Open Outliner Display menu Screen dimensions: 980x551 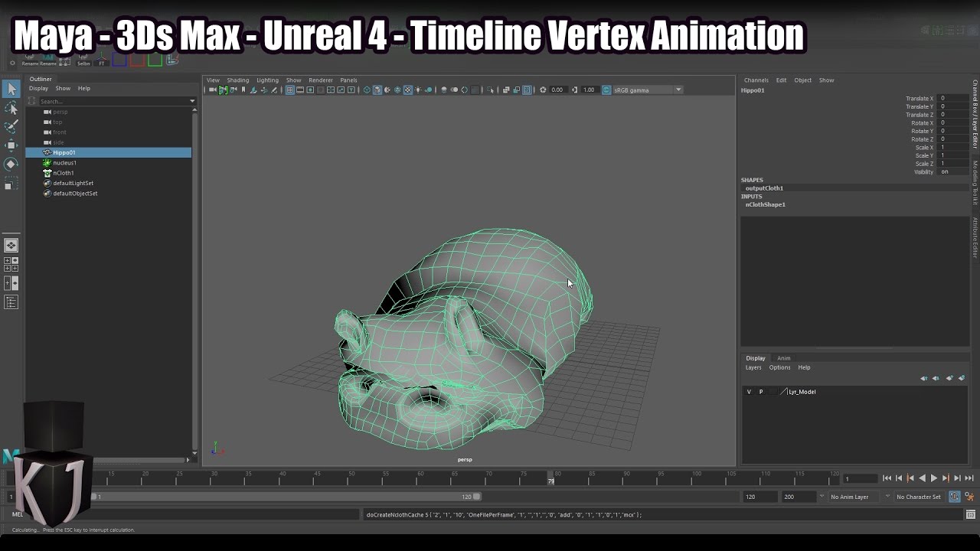38,88
